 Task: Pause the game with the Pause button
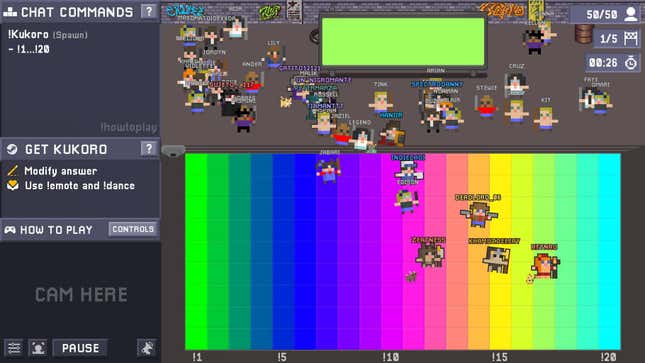(x=81, y=348)
